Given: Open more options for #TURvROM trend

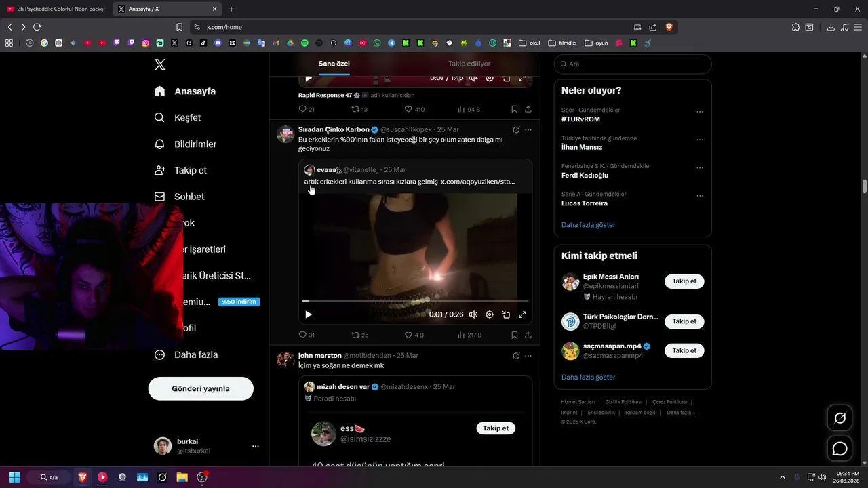Looking at the screenshot, I should [x=700, y=112].
